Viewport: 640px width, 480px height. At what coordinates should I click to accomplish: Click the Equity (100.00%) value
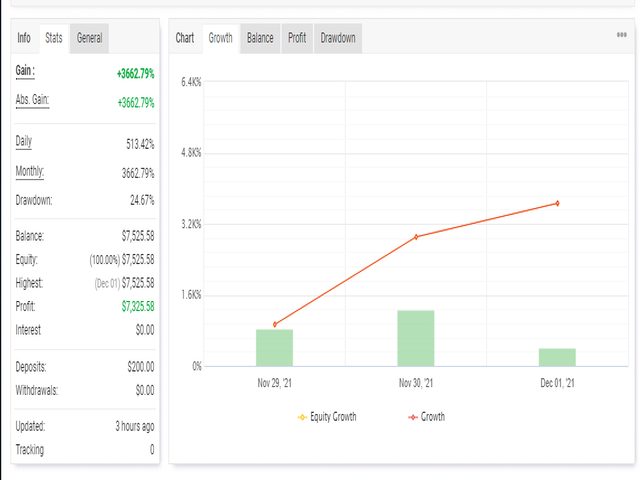pos(122,260)
